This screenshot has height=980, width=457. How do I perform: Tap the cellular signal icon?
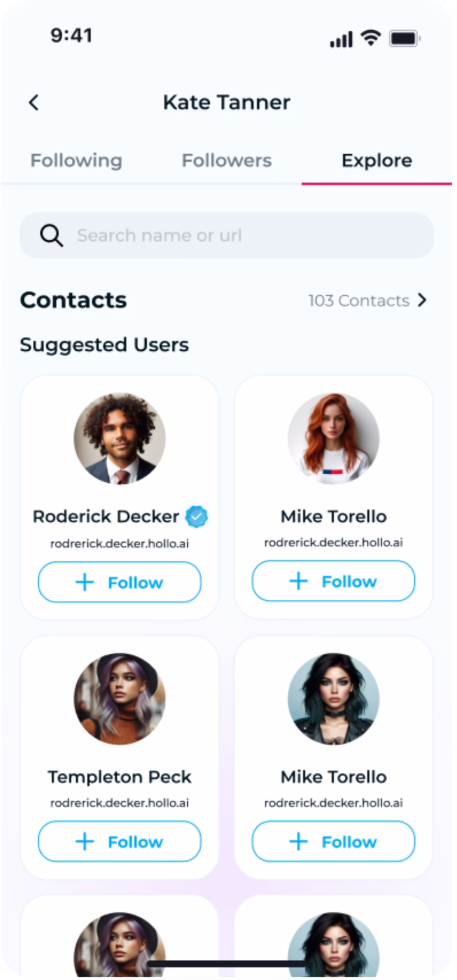pos(341,39)
